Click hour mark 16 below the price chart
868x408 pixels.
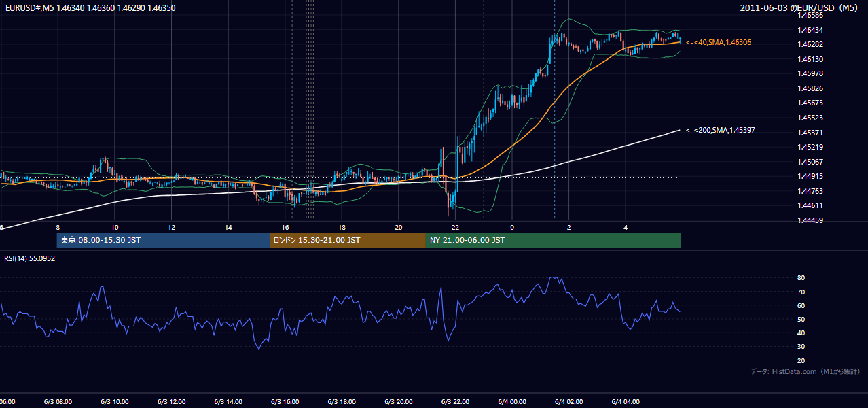click(x=285, y=228)
